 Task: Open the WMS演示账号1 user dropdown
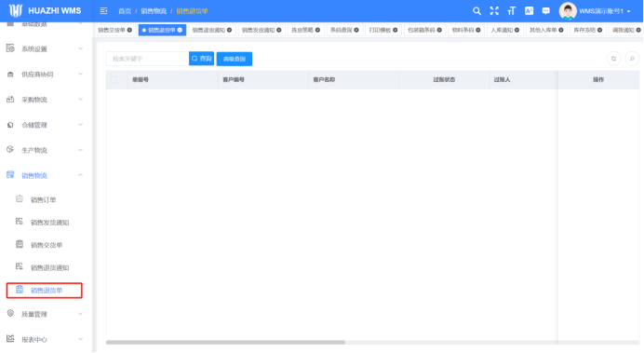click(605, 11)
